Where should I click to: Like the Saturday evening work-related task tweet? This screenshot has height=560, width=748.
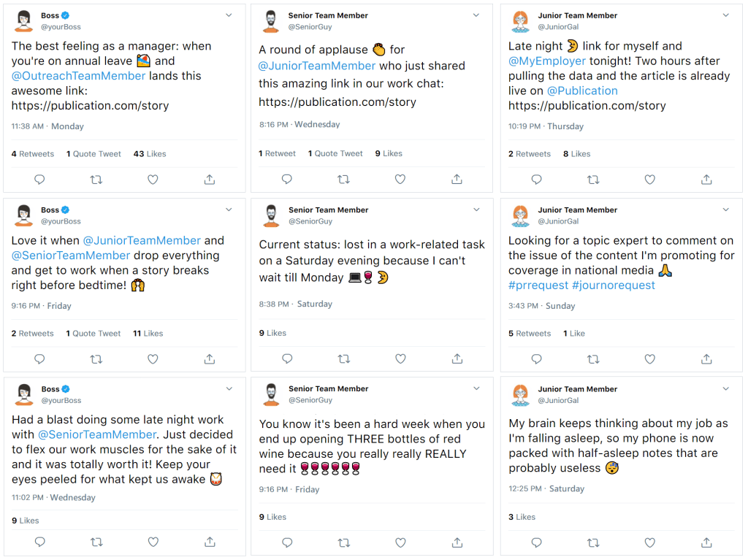coord(400,358)
